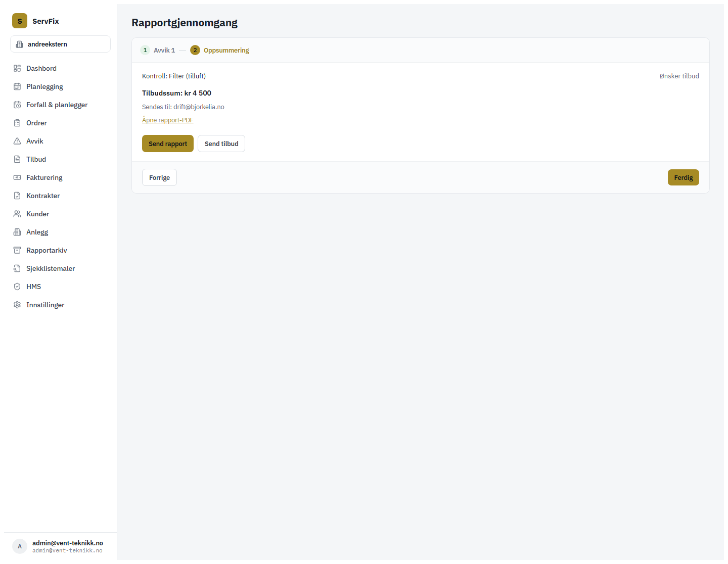Click the Kunder people icon
Image resolution: width=728 pixels, height=564 pixels.
click(x=17, y=214)
